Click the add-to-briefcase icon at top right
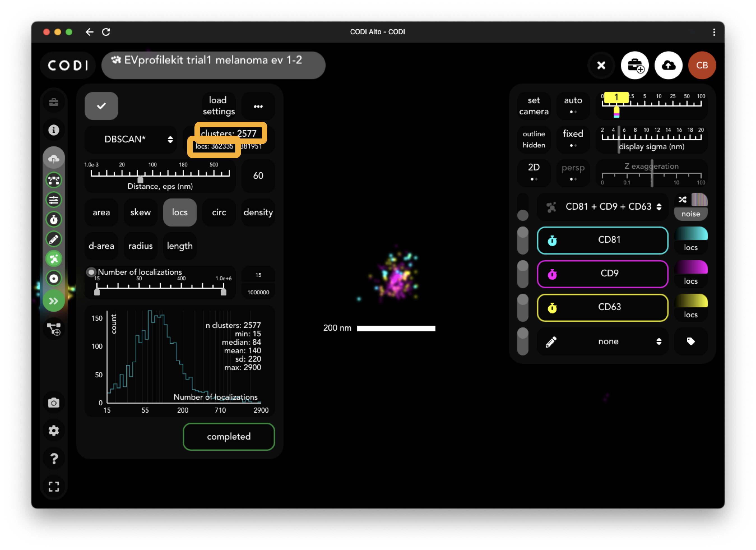 tap(635, 65)
